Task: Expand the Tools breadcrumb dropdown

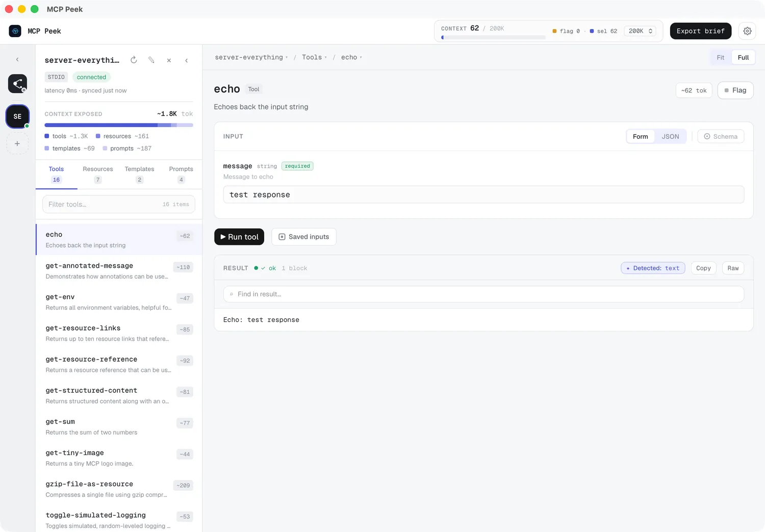Action: tap(314, 57)
